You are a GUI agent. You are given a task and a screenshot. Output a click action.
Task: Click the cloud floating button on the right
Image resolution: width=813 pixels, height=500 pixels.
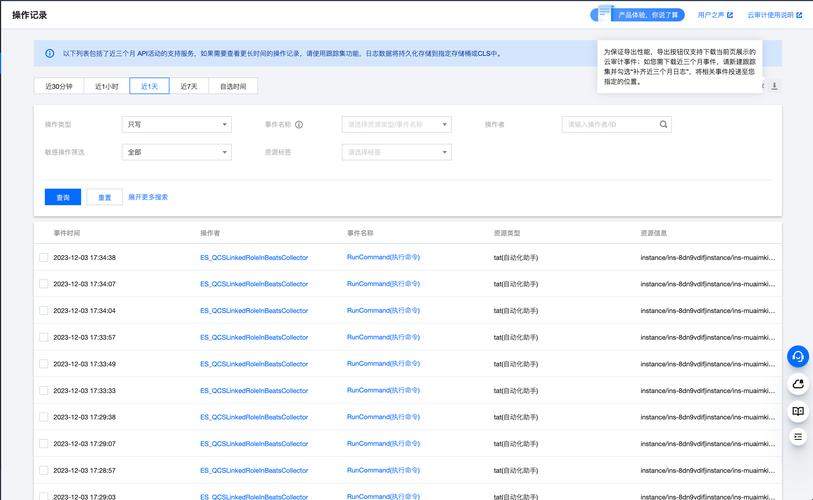(798, 384)
